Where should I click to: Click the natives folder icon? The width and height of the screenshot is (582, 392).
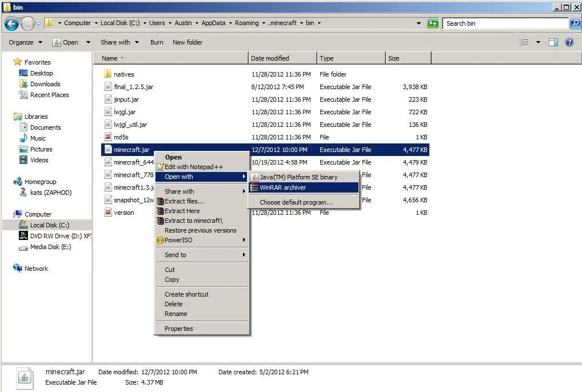coord(107,74)
